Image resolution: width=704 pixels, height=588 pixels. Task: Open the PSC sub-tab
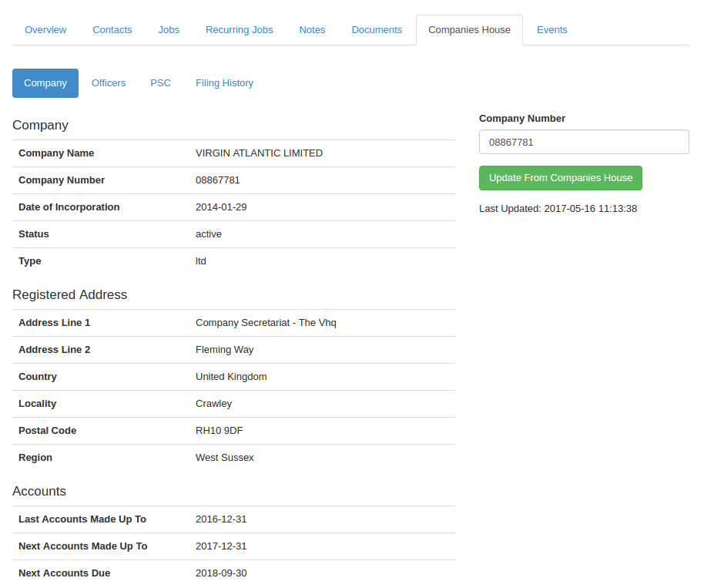161,83
